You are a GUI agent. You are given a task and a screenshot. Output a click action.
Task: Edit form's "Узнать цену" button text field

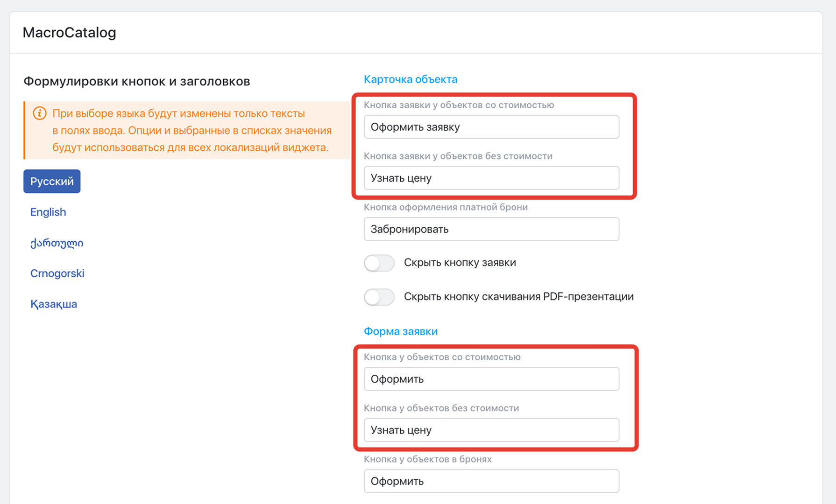click(x=491, y=430)
